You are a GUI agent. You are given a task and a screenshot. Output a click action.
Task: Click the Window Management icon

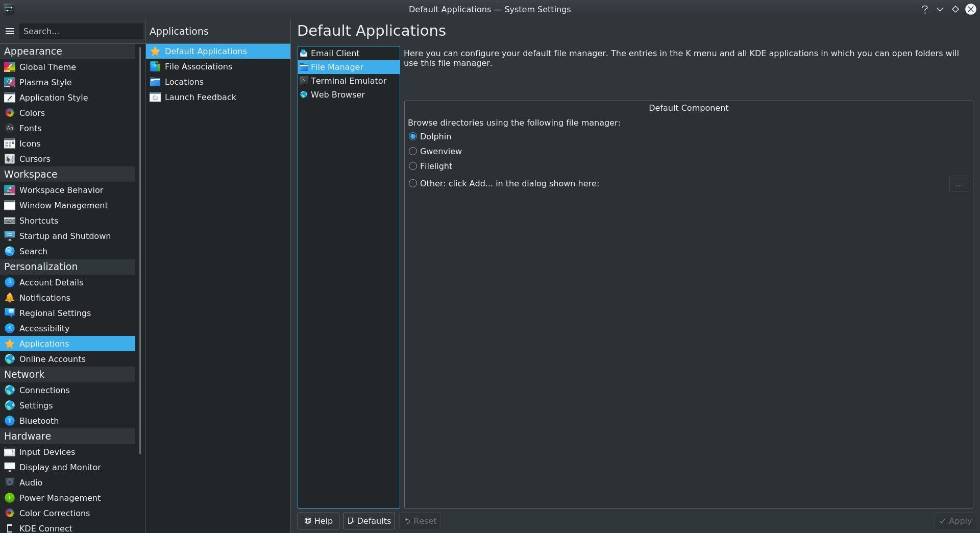point(10,205)
